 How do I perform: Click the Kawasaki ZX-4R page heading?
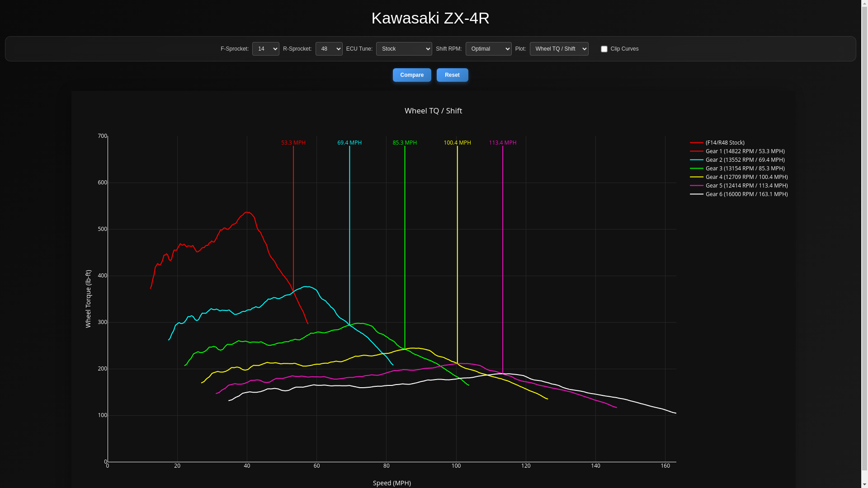coord(430,18)
